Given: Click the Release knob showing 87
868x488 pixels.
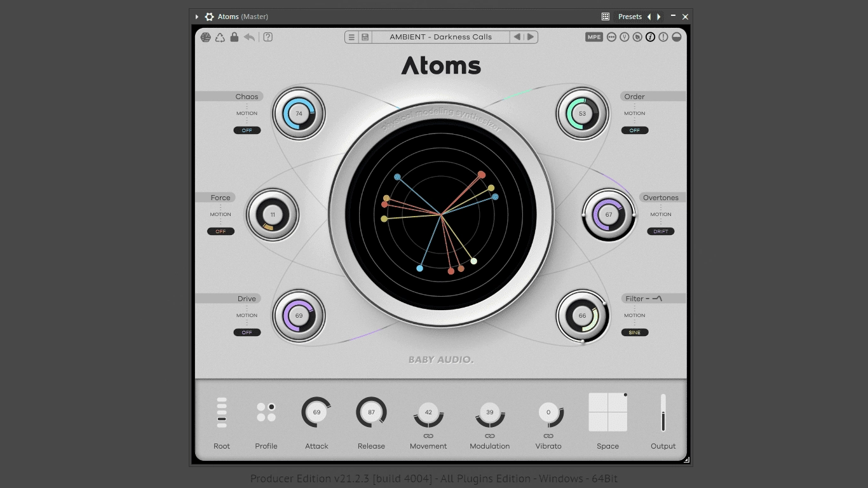Looking at the screenshot, I should point(371,412).
